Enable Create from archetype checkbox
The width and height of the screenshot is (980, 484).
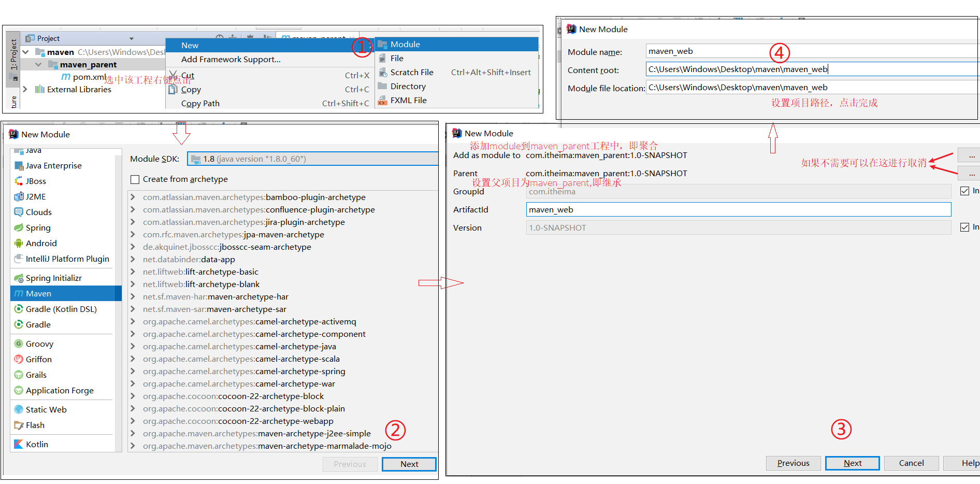(x=135, y=179)
